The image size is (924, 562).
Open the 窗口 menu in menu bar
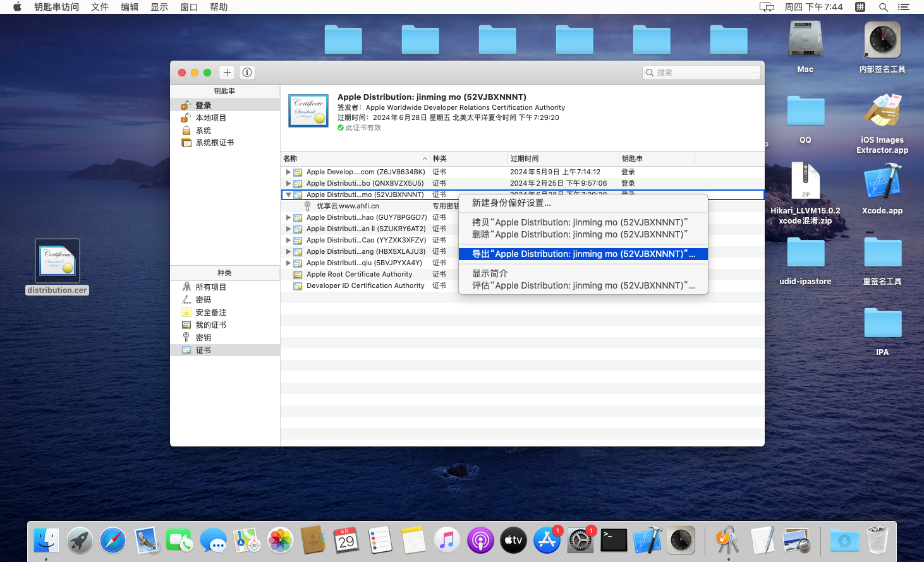[x=189, y=7]
